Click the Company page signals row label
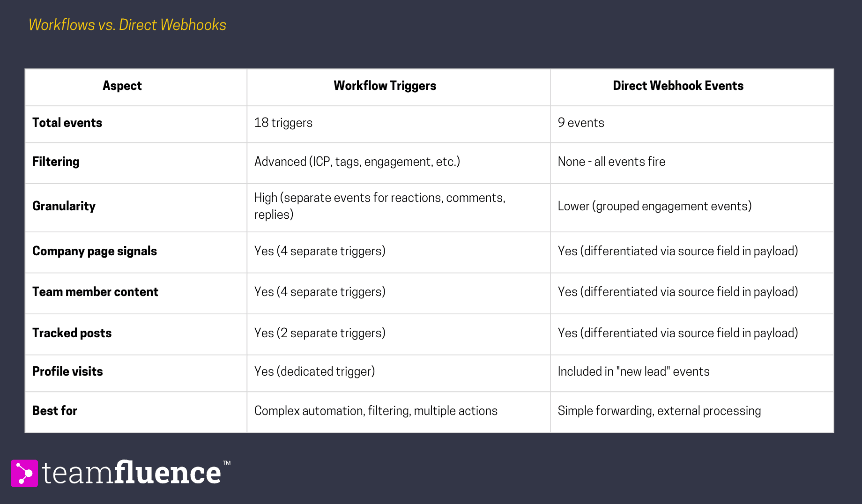The image size is (862, 504). [95, 251]
